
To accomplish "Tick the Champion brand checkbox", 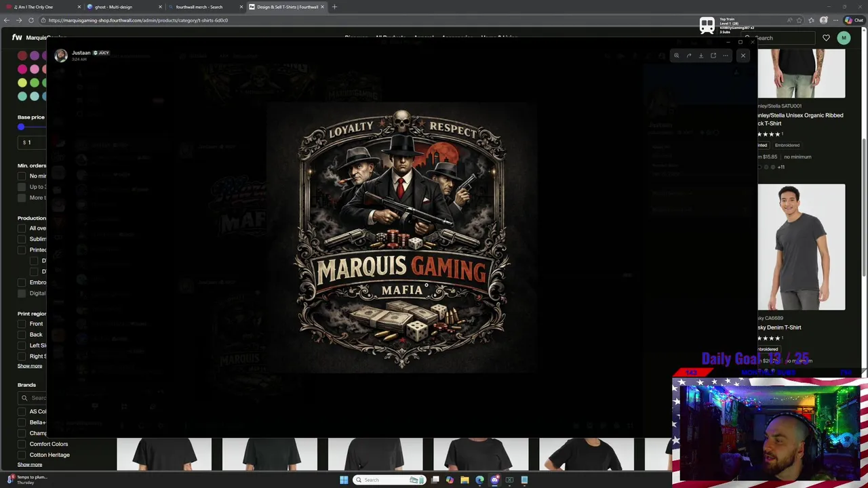I will coord(22,433).
